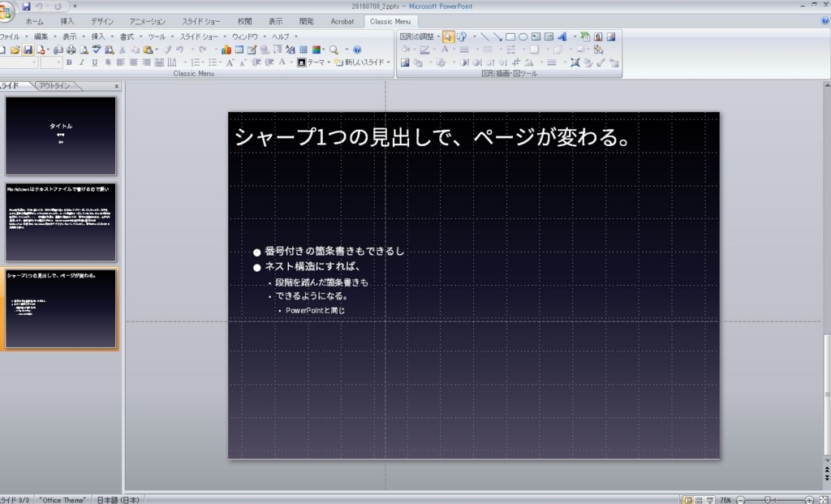Insert WordArt with the blue A icon

coord(562,37)
